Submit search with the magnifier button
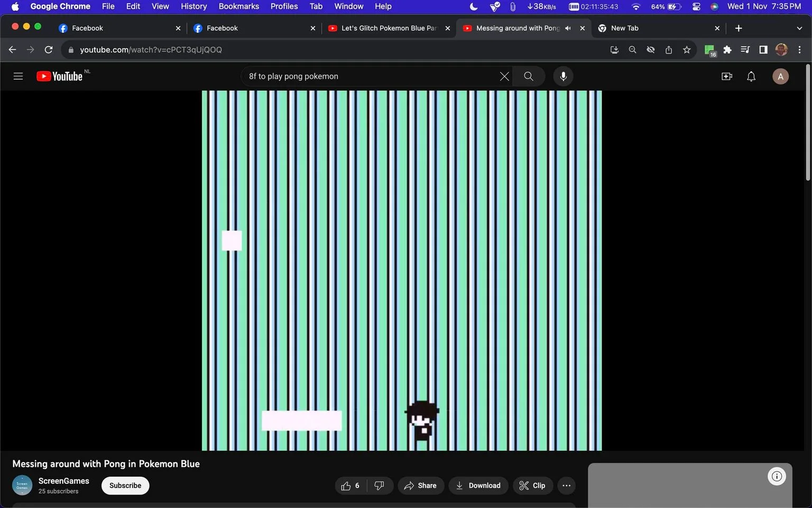The image size is (812, 508). (528, 76)
